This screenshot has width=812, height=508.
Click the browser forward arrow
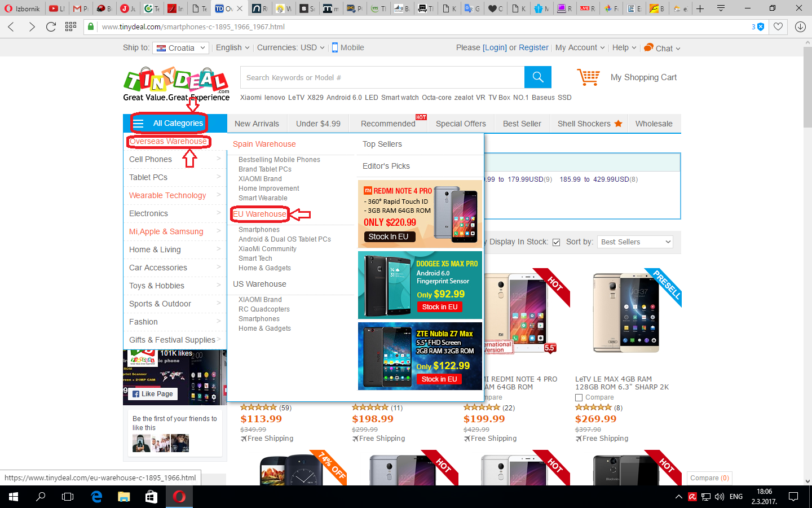click(x=32, y=27)
